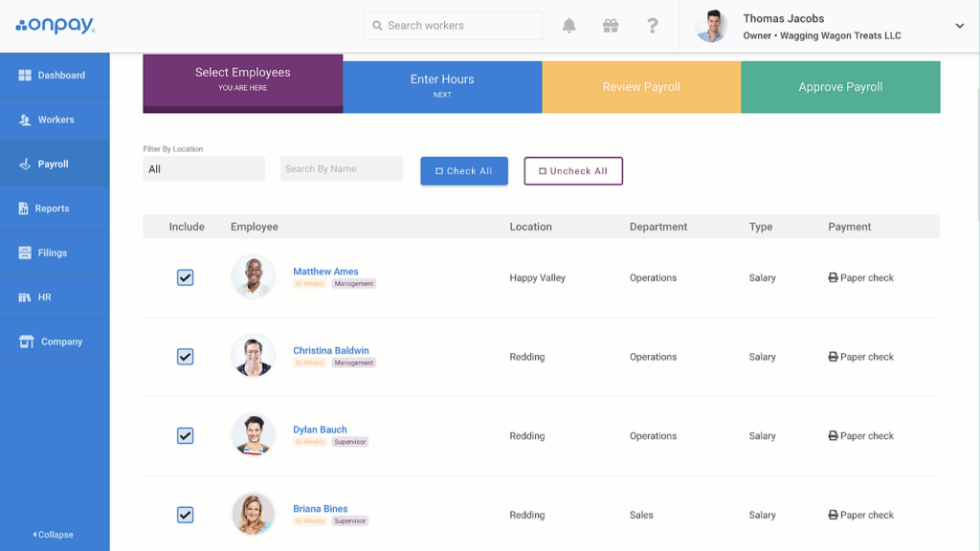
Task: Open the Workers section in sidebar
Action: click(x=55, y=120)
